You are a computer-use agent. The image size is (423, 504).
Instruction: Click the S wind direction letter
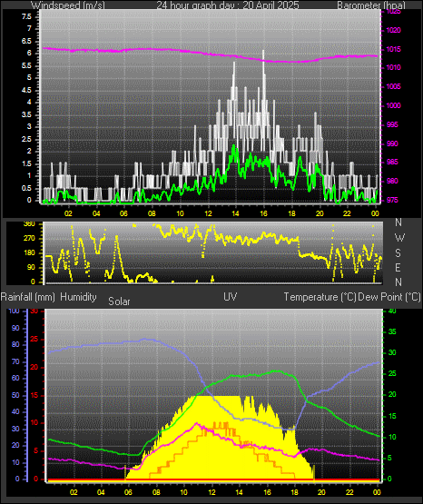[398, 253]
